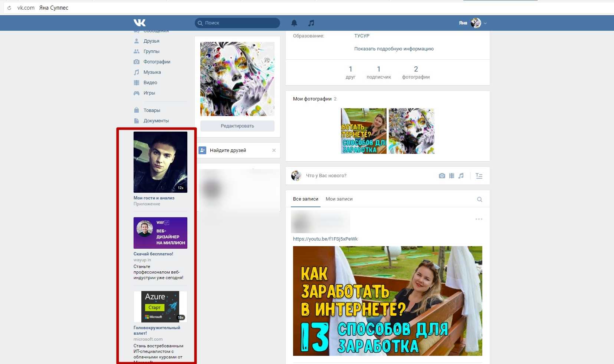Screen dimensions: 614x364
Task: Attach video using film strip icon
Action: pos(452,176)
